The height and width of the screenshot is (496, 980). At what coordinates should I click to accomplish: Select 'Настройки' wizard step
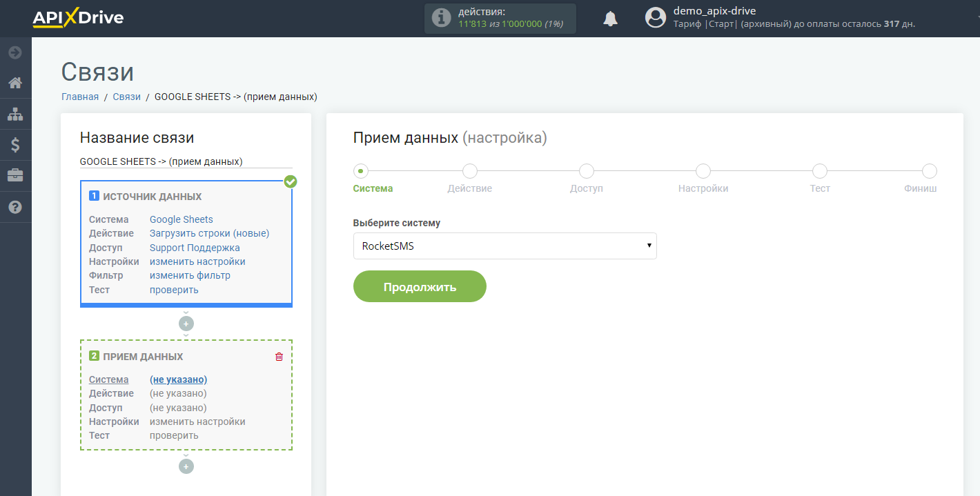tap(703, 171)
